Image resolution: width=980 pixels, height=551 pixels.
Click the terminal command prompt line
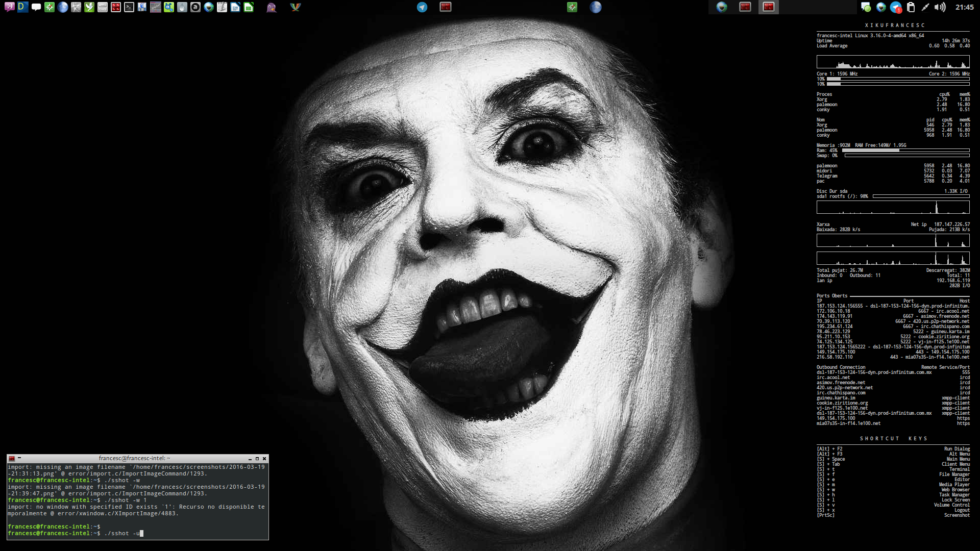[x=76, y=533]
